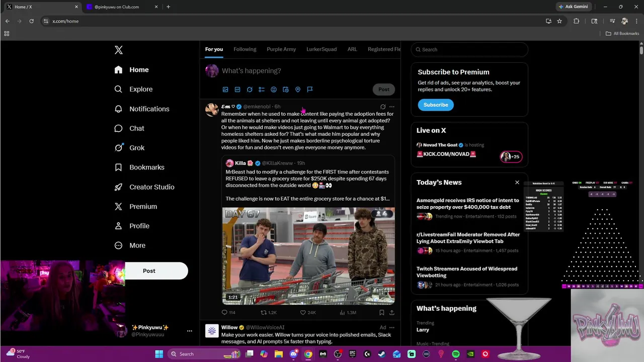Image resolution: width=644 pixels, height=362 pixels.
Task: Add media image to the new post
Action: coord(225,89)
